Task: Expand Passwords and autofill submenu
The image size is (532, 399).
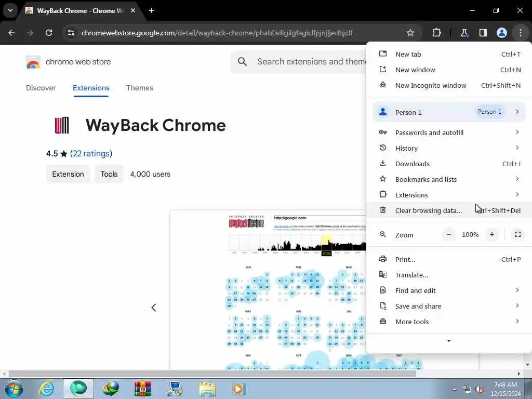Action: click(x=449, y=132)
